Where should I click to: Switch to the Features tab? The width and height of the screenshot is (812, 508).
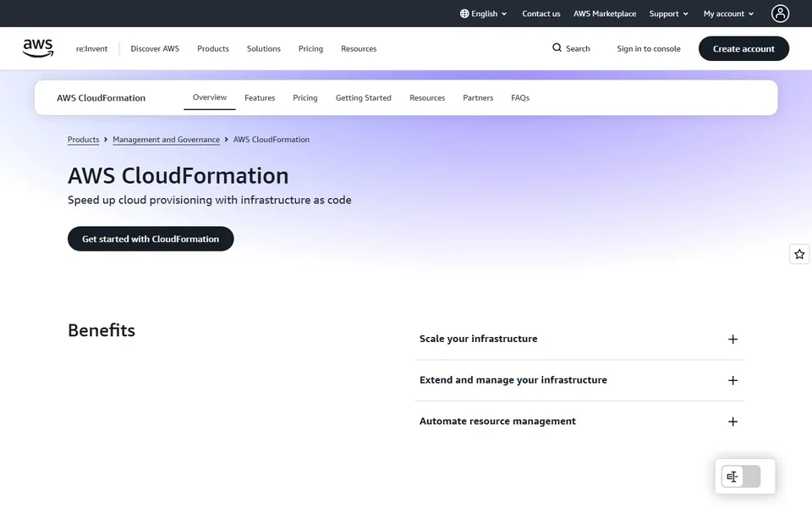click(x=260, y=97)
